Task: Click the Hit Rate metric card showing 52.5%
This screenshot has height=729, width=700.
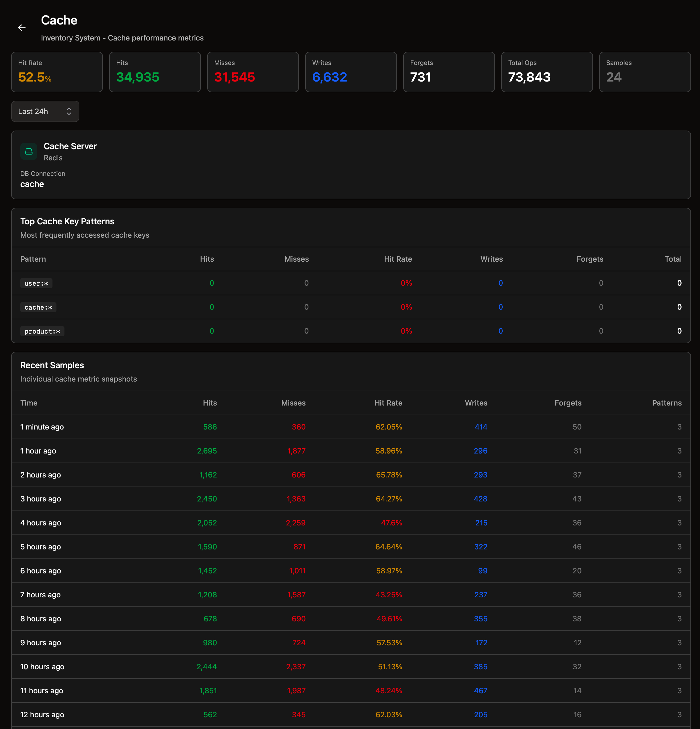Action: tap(57, 72)
